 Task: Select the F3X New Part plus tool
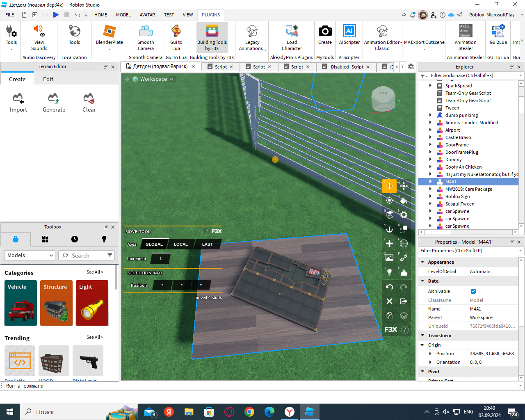(x=389, y=244)
